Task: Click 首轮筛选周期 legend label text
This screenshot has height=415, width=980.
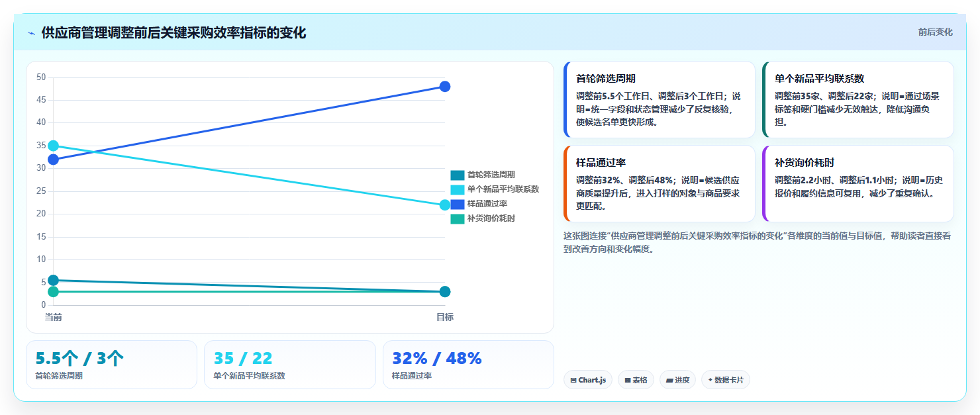Action: (x=491, y=175)
